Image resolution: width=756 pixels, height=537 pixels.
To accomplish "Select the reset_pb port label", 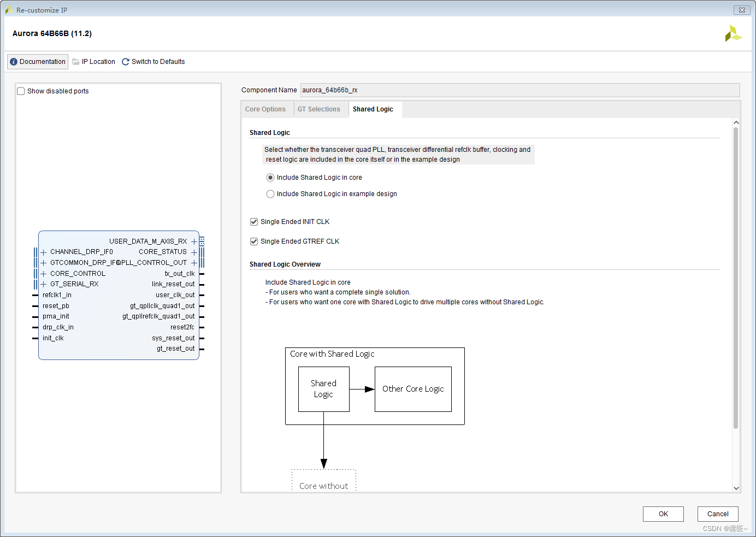I will (56, 306).
